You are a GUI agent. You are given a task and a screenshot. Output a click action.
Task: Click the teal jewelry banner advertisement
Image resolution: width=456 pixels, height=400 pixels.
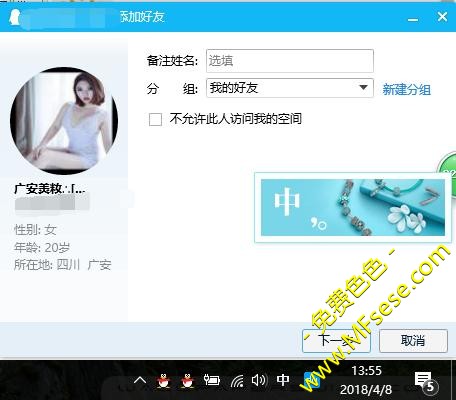[352, 207]
